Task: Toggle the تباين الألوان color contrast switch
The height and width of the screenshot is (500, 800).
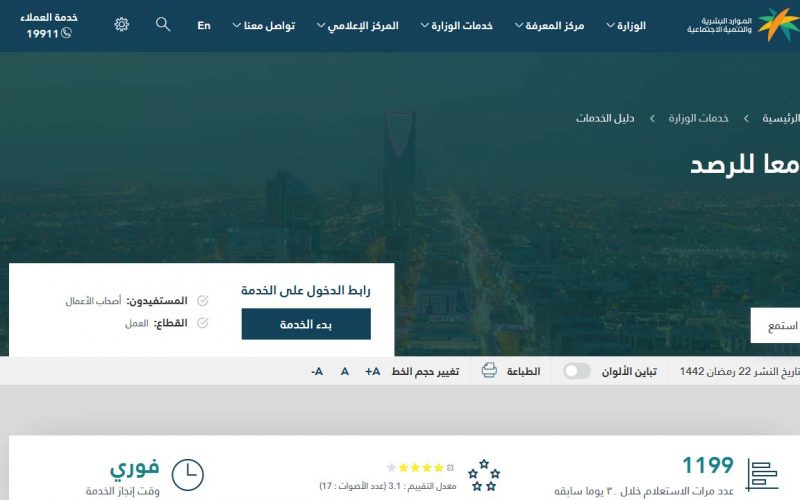Action: coord(577,371)
